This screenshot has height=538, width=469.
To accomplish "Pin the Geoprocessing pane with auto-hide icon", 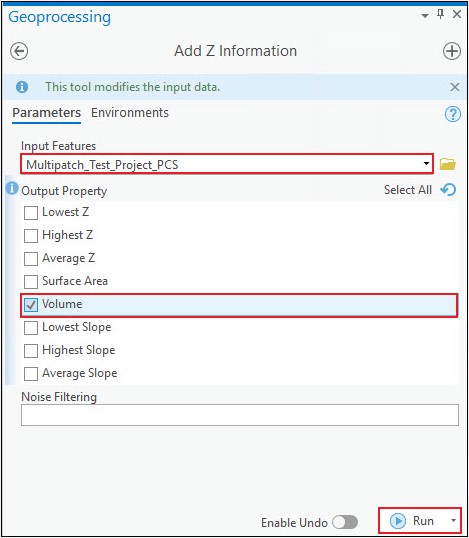I will click(x=441, y=14).
